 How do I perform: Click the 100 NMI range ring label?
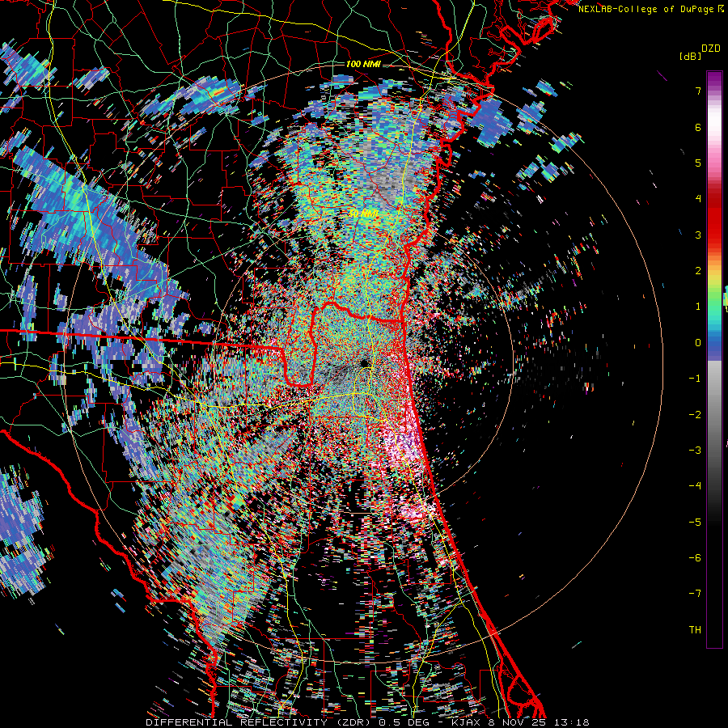[363, 64]
